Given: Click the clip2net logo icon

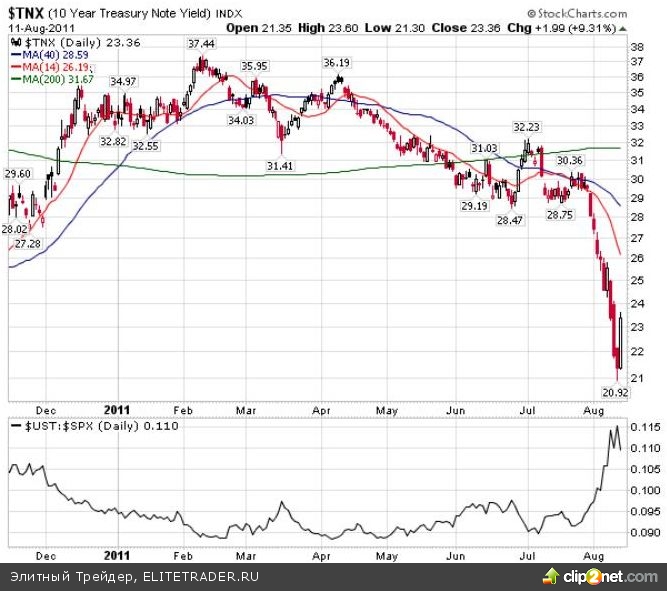Looking at the screenshot, I should click(x=551, y=576).
